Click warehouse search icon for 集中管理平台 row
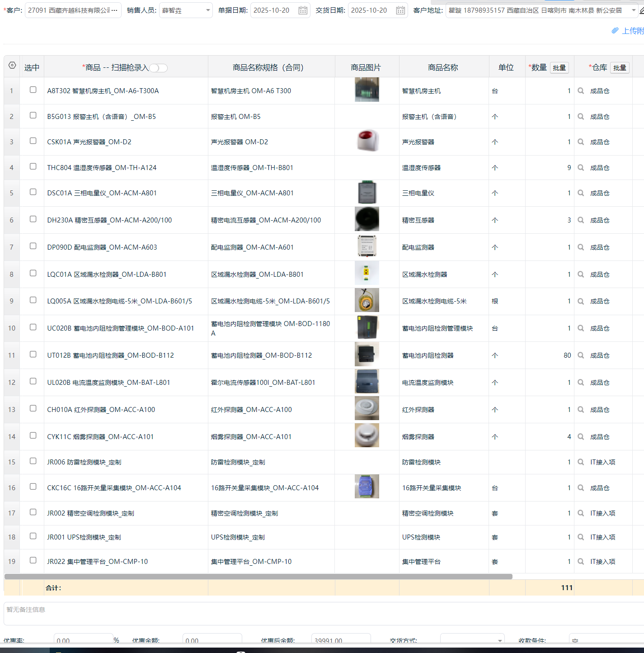This screenshot has height=653, width=644. point(581,562)
